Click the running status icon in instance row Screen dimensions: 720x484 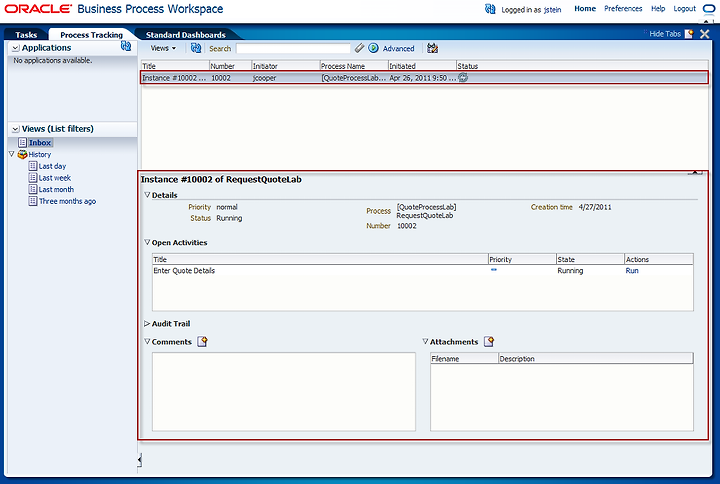pos(463,78)
